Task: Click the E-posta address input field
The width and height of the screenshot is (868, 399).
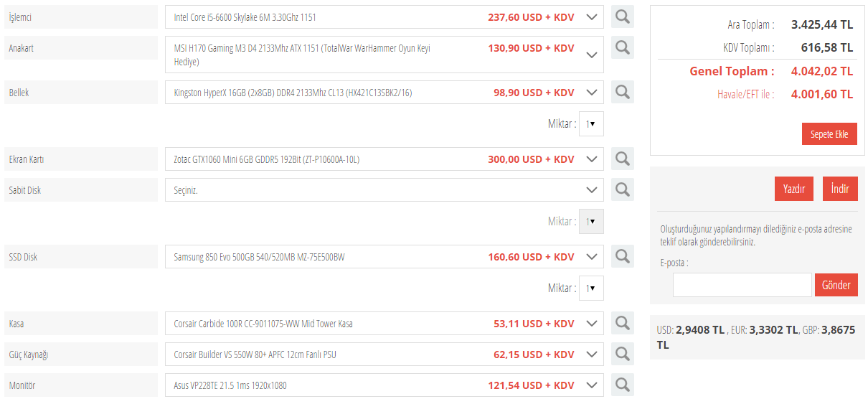Action: click(x=742, y=285)
